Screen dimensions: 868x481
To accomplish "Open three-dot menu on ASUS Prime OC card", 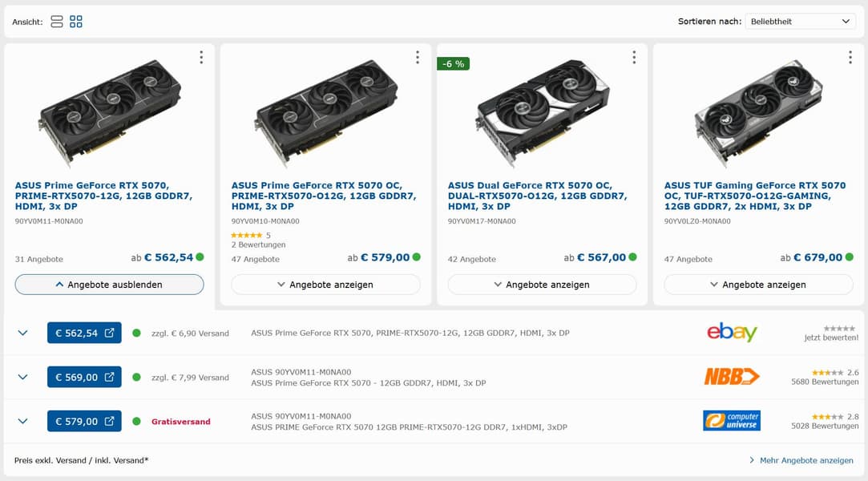I will coord(418,57).
